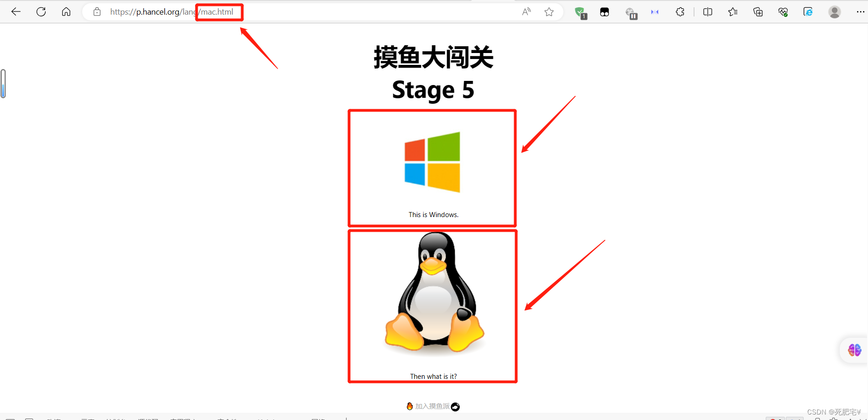This screenshot has height=420, width=868.
Task: Open the gray paused extension icon
Action: coord(631,13)
